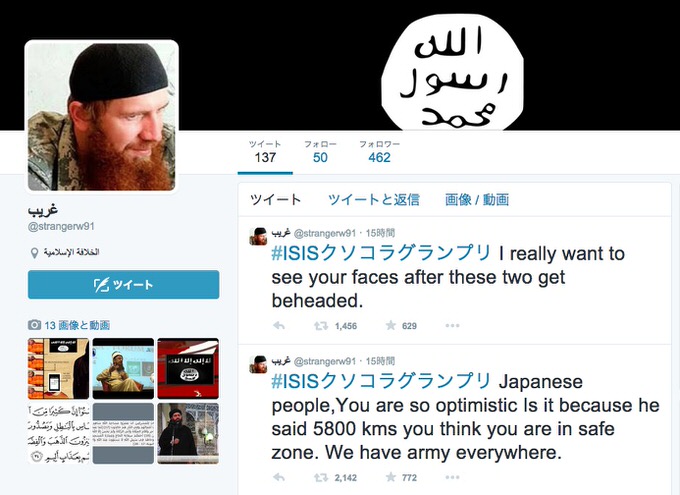Open the more options dots on first tweet
Viewport: 680px width, 495px height.
tap(452, 325)
